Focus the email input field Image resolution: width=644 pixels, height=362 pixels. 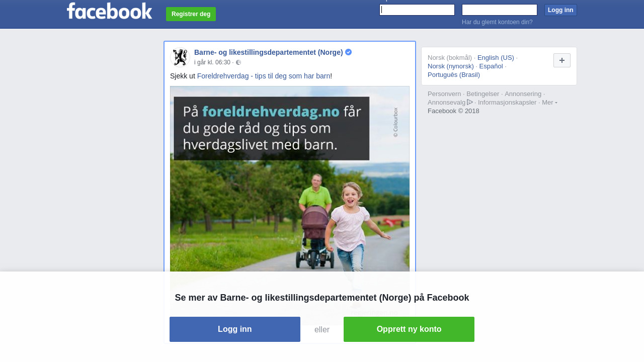coord(417,10)
